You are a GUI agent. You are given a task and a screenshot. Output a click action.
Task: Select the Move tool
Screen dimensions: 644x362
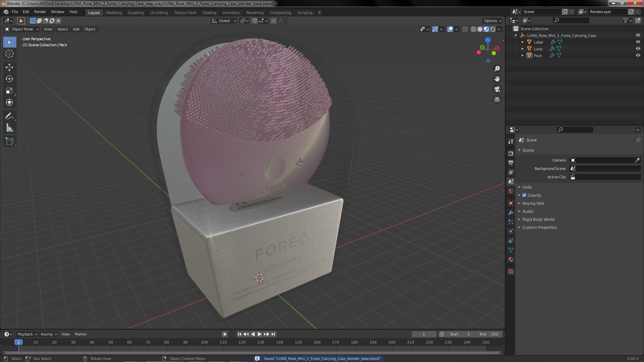(x=9, y=67)
